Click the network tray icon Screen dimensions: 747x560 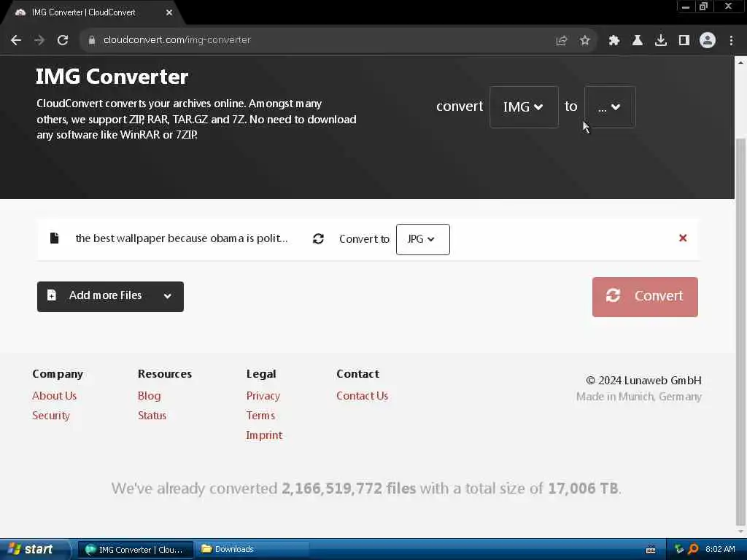tap(679, 549)
